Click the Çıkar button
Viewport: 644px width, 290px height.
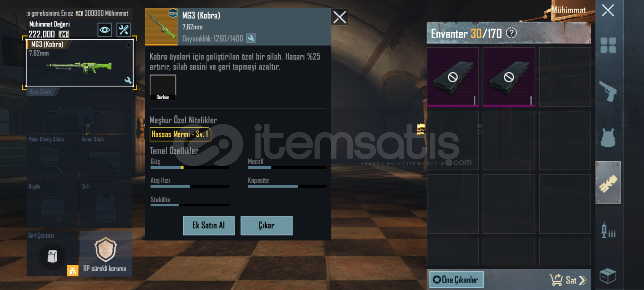coord(266,226)
